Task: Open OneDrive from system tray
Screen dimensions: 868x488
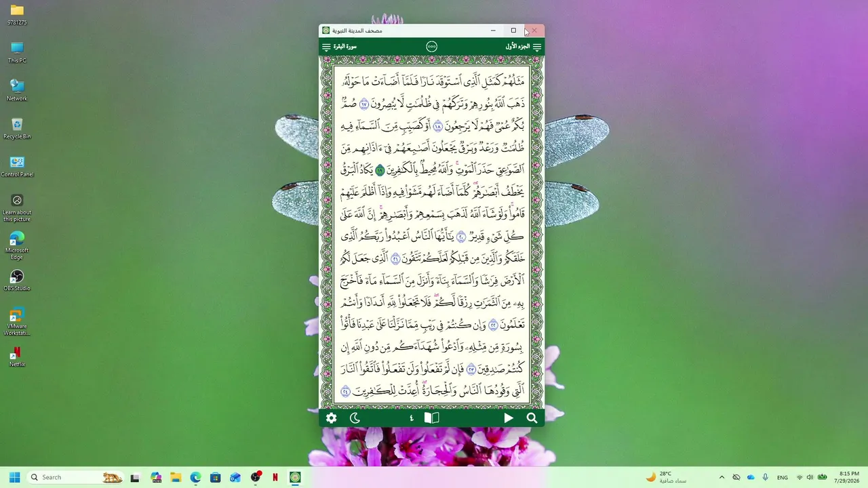Action: tap(751, 477)
